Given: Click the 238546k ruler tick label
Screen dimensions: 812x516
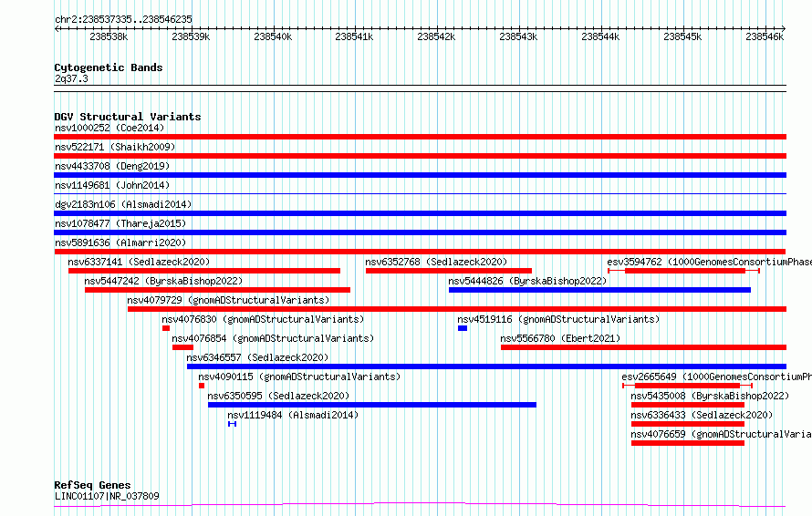Looking at the screenshot, I should coord(765,36).
